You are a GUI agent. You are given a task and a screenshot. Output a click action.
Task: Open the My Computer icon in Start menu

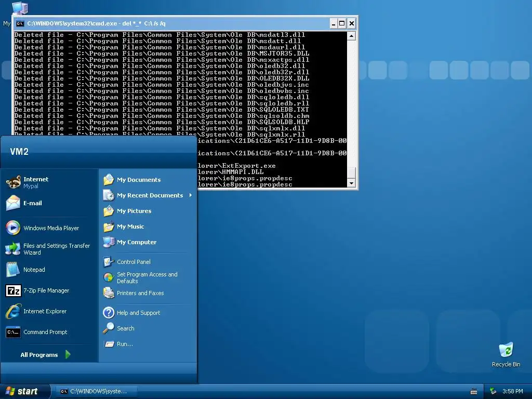coord(109,242)
